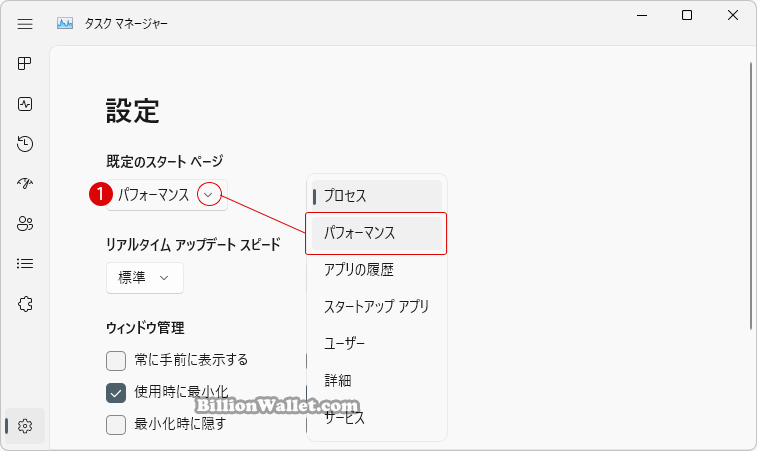Open the Details list icon in sidebar

[x=25, y=264]
